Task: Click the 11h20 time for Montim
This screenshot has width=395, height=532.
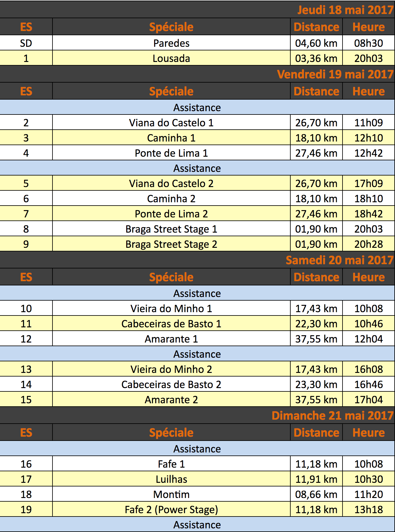Action: coord(369,494)
